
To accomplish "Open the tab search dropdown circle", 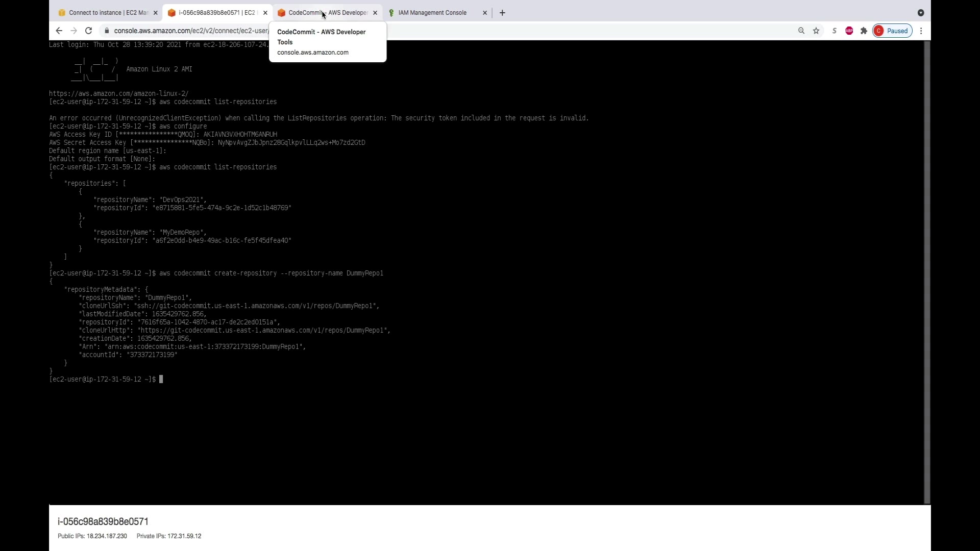I will (921, 13).
